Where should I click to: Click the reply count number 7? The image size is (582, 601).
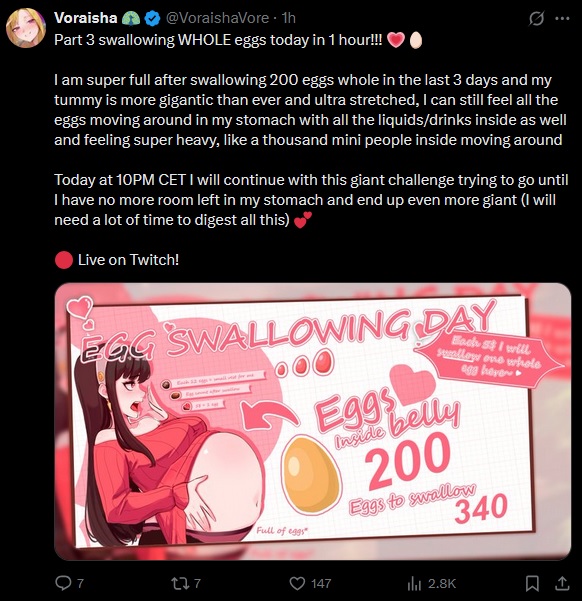(80, 583)
